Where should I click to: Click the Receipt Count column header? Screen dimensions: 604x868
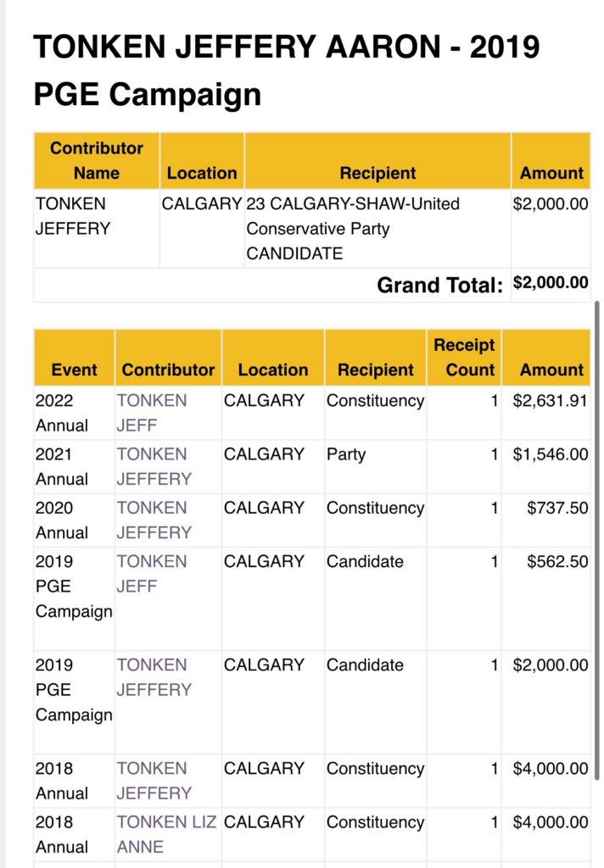(464, 357)
